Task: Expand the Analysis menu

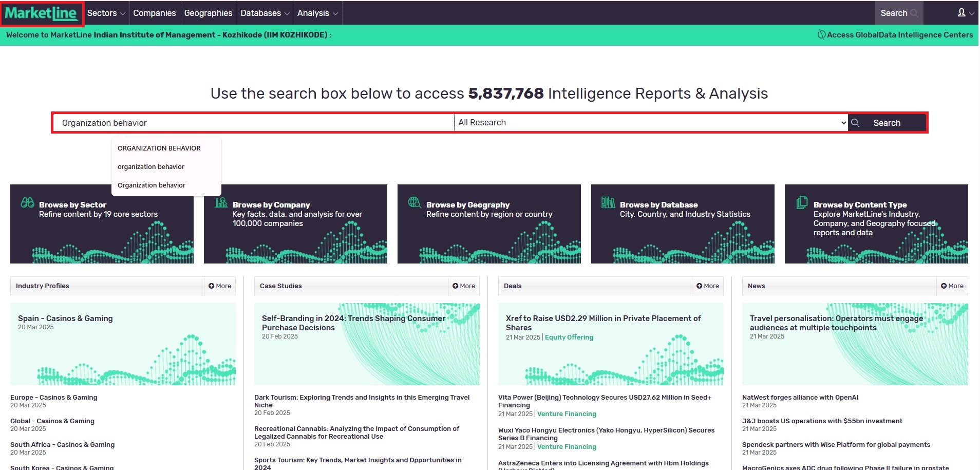Action: click(317, 13)
